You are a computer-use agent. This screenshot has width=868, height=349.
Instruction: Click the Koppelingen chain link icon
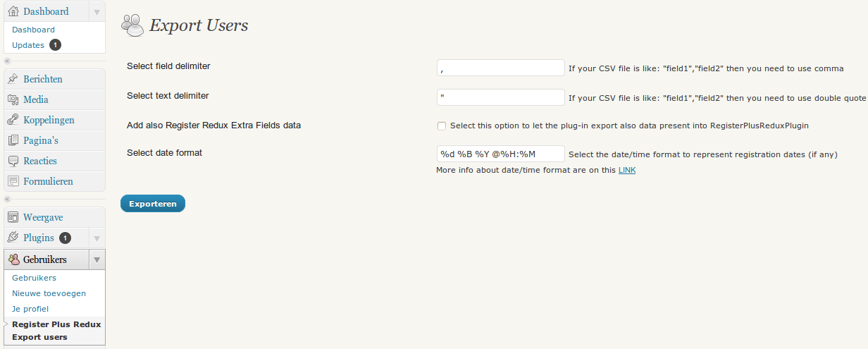tap(13, 120)
